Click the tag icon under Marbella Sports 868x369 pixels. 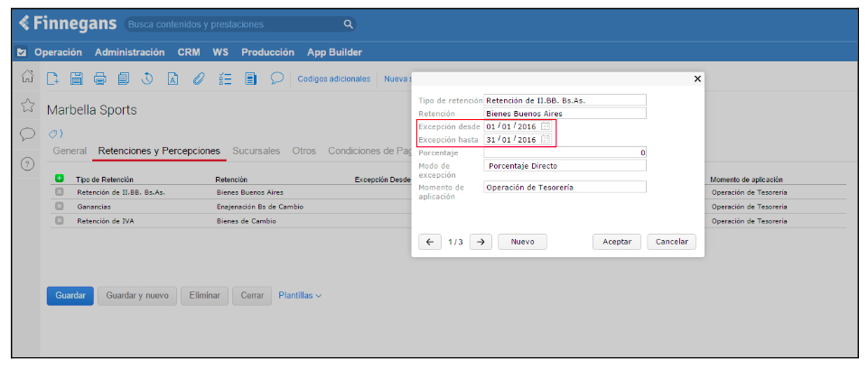point(55,134)
